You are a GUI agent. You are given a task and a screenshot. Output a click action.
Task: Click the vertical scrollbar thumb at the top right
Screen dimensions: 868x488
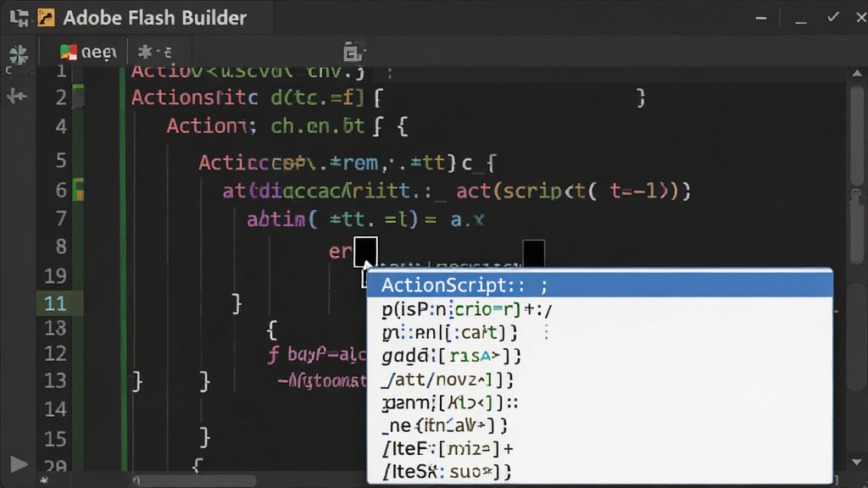click(x=857, y=136)
